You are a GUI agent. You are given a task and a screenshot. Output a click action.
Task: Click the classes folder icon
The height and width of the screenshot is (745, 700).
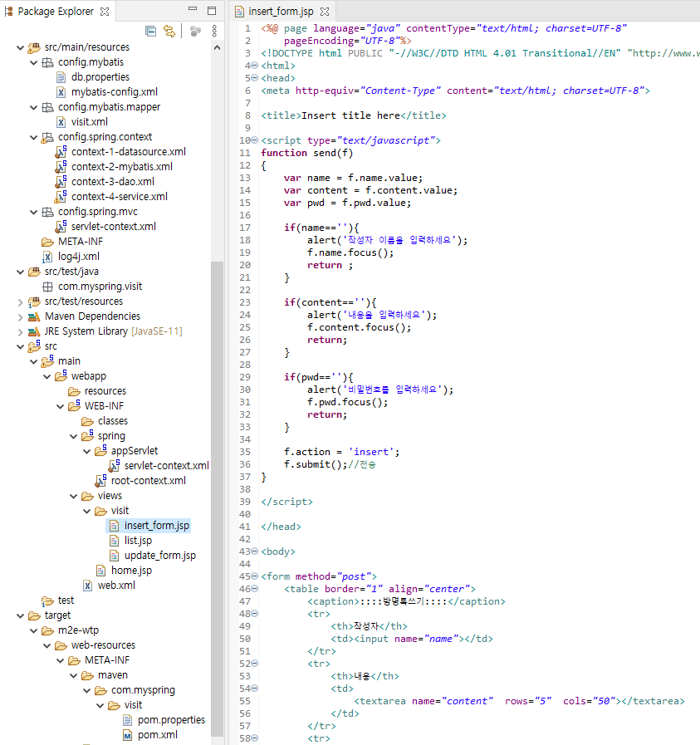click(x=87, y=421)
